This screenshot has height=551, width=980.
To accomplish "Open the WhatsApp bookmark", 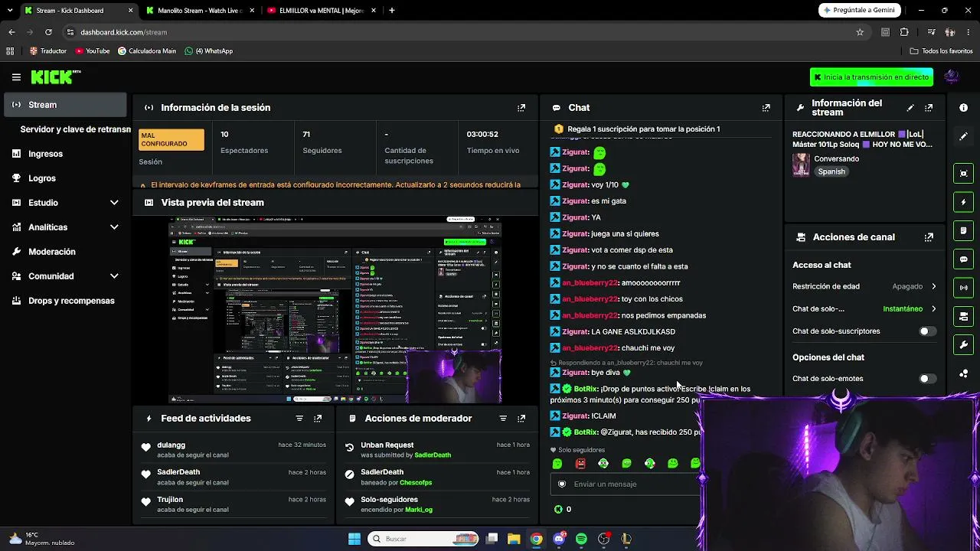I will coord(209,51).
